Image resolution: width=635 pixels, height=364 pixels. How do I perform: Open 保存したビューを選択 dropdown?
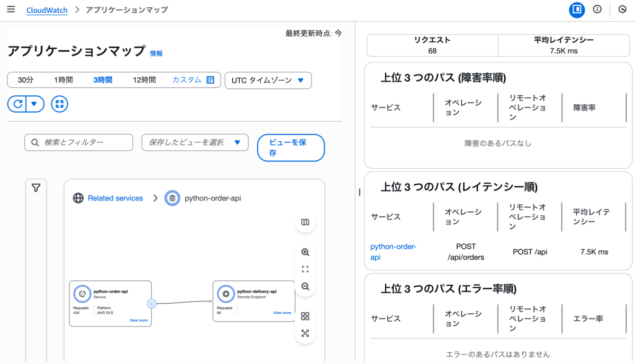195,142
